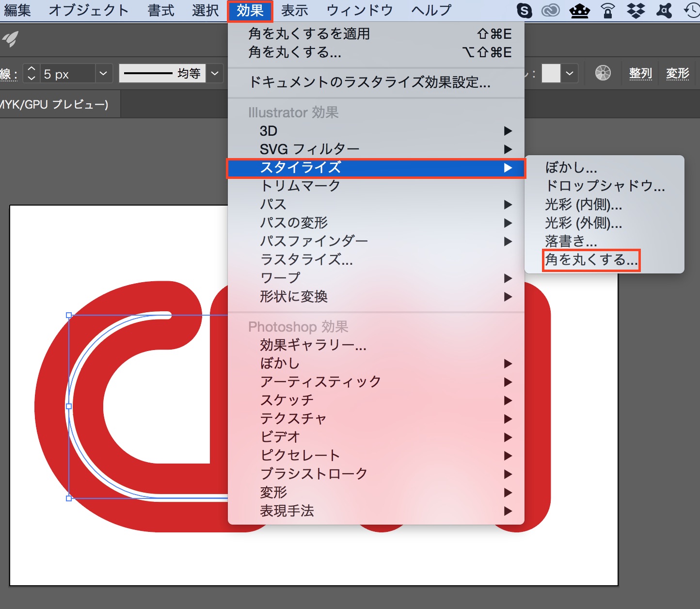Expand the ピクセレート submenu

[376, 455]
